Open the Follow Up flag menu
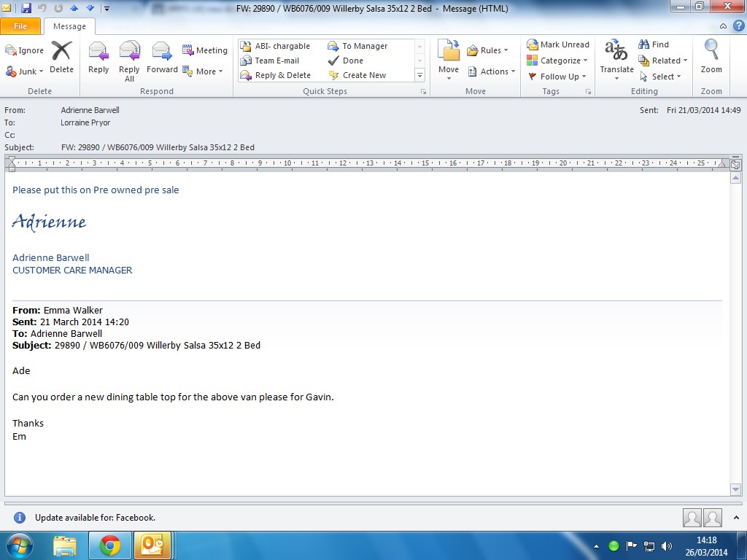 [x=557, y=76]
